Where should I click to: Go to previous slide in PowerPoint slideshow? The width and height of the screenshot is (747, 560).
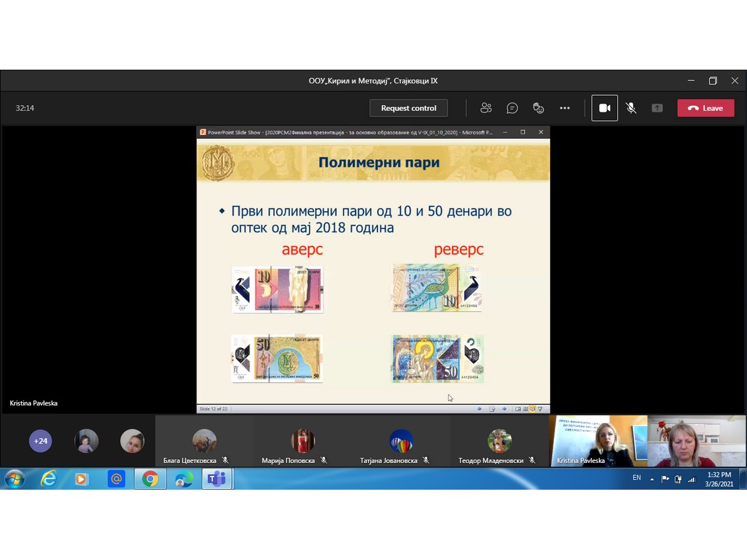(479, 409)
